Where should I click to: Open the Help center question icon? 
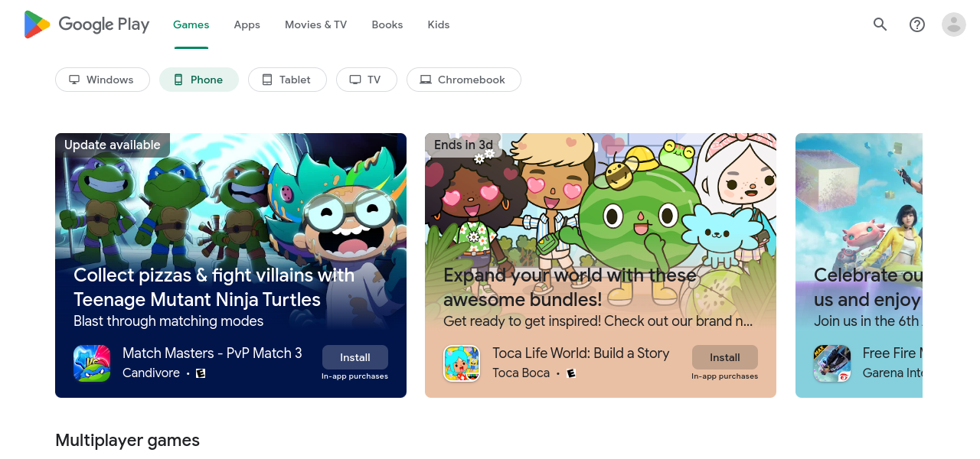[916, 24]
